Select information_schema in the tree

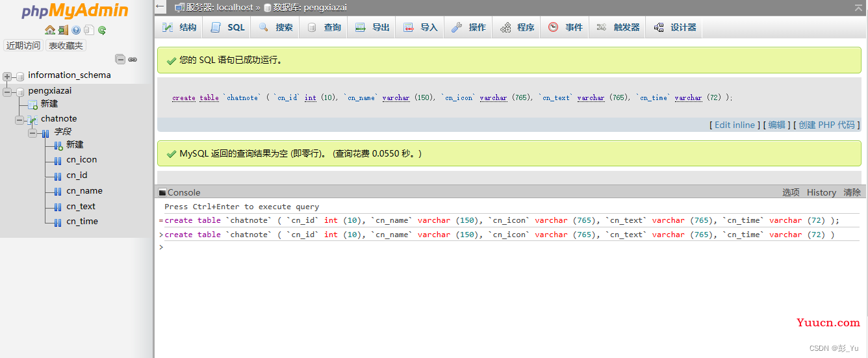(70, 75)
